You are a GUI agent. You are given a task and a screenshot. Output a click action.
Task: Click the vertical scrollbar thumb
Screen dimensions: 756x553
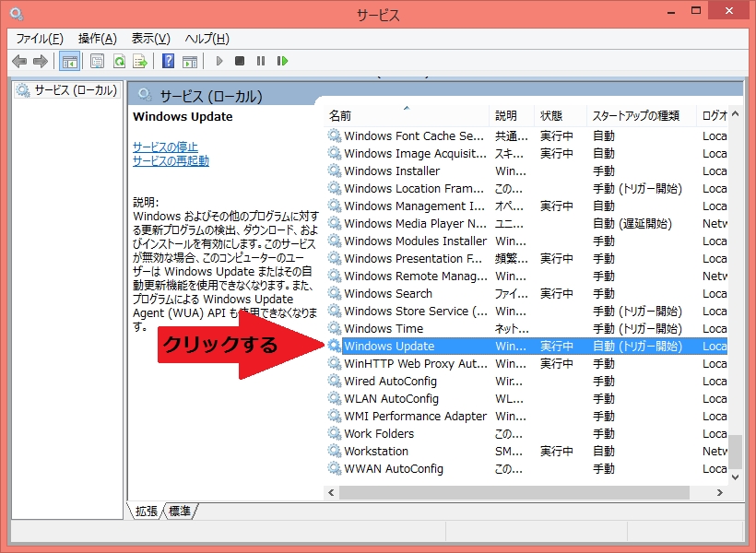pos(736,452)
